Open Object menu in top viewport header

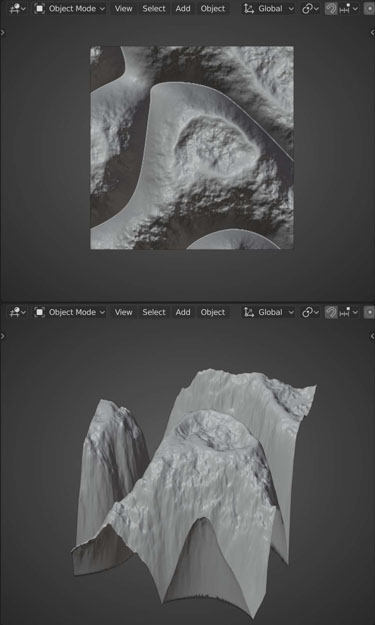pyautogui.click(x=213, y=8)
